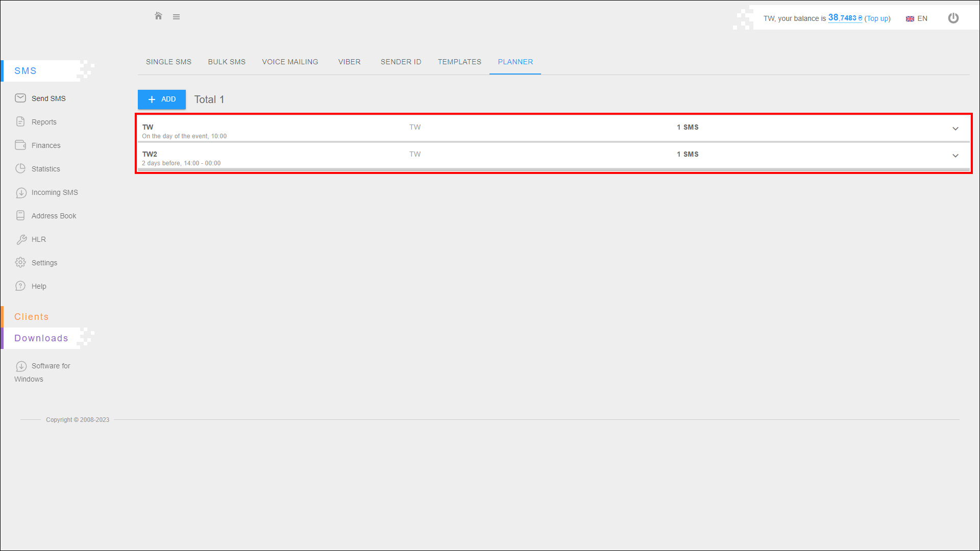
Task: Click the home icon in header
Action: pos(158,16)
